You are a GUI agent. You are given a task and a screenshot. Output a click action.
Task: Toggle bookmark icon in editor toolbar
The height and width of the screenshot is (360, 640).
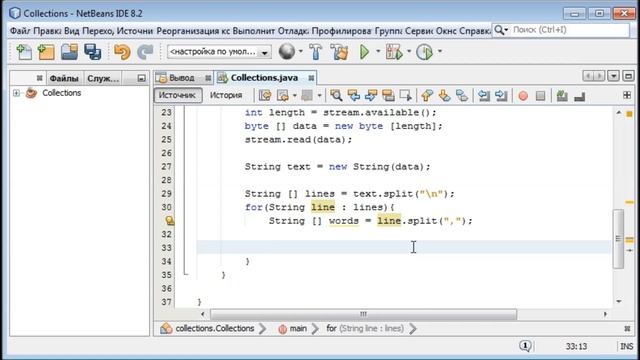point(462,96)
